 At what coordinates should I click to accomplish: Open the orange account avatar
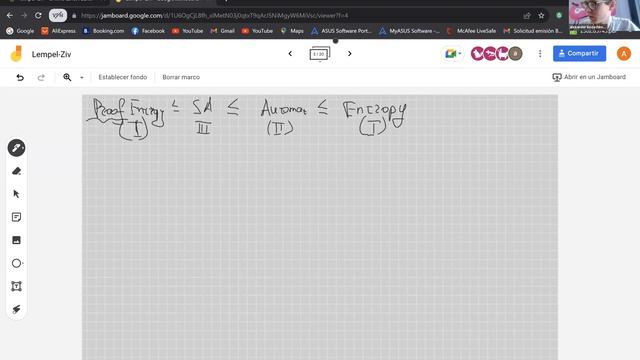pos(624,53)
